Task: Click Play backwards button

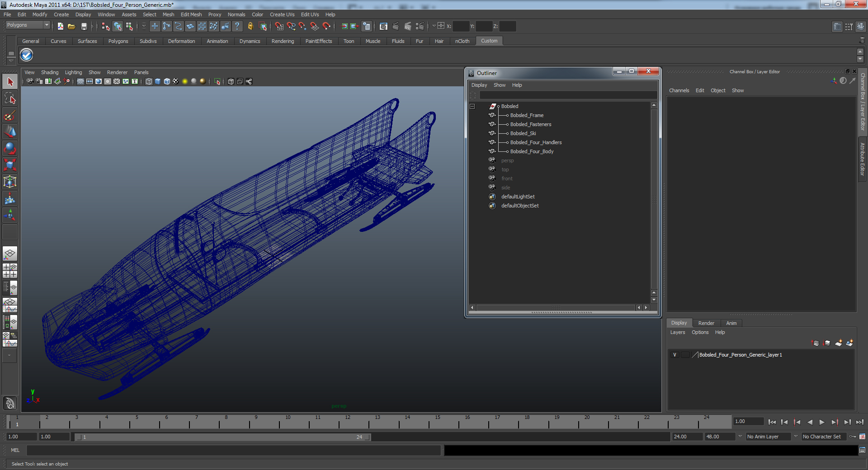Action: [810, 422]
